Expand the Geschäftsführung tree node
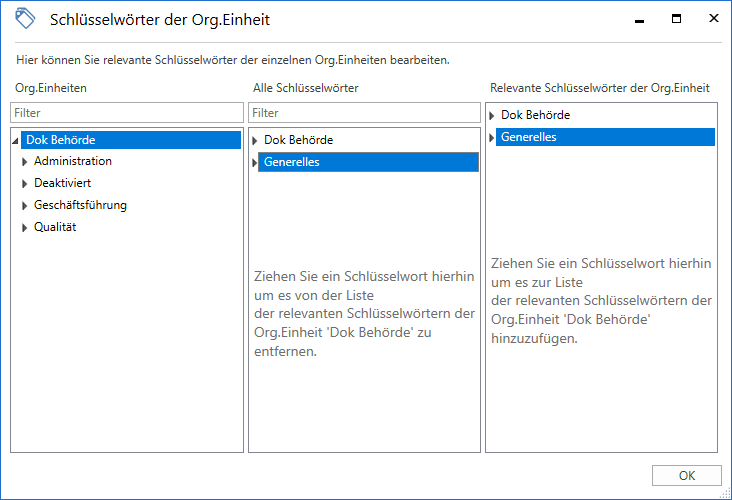 (25, 206)
